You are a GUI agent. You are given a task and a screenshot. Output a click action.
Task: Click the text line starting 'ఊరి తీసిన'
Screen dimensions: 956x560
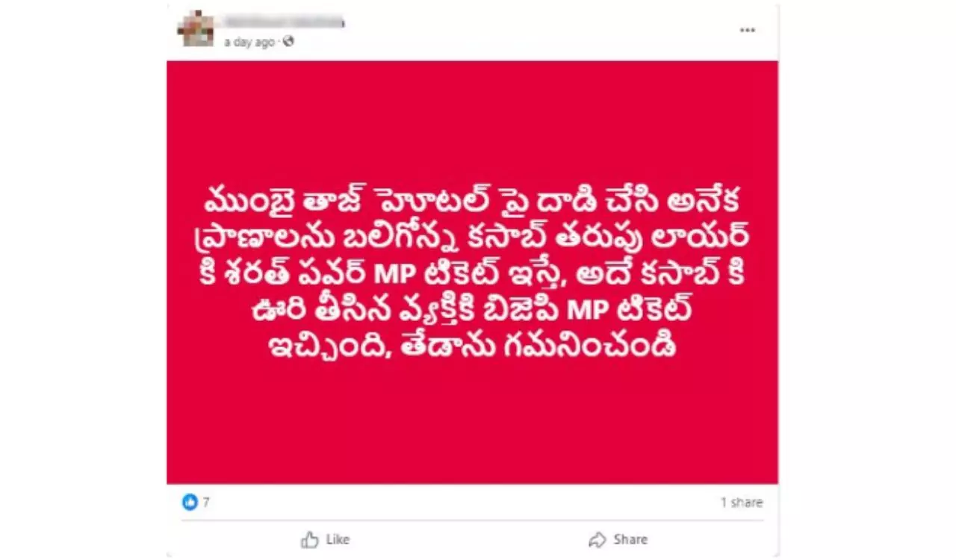[472, 309]
